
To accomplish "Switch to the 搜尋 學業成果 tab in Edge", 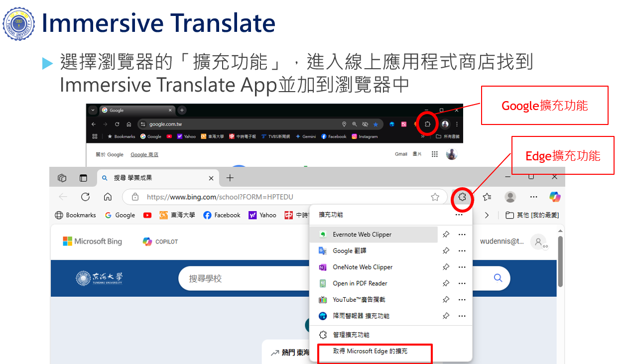I will click(x=158, y=178).
